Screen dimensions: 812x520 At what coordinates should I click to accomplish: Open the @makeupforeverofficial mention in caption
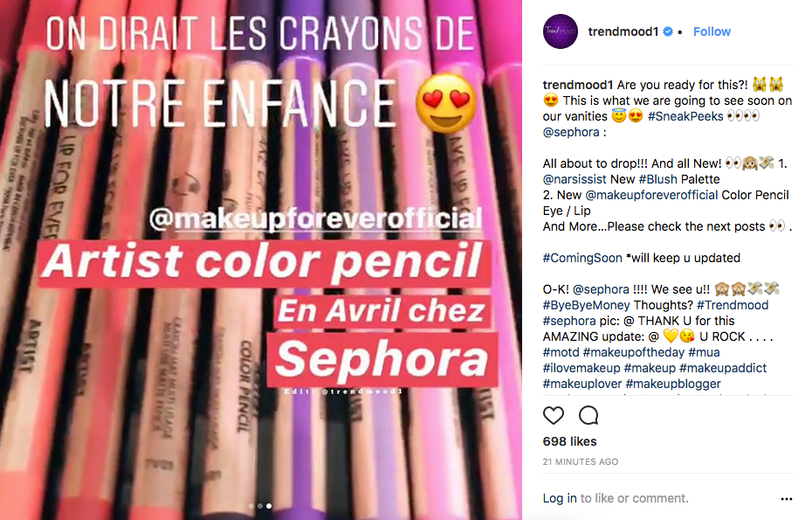tap(651, 195)
